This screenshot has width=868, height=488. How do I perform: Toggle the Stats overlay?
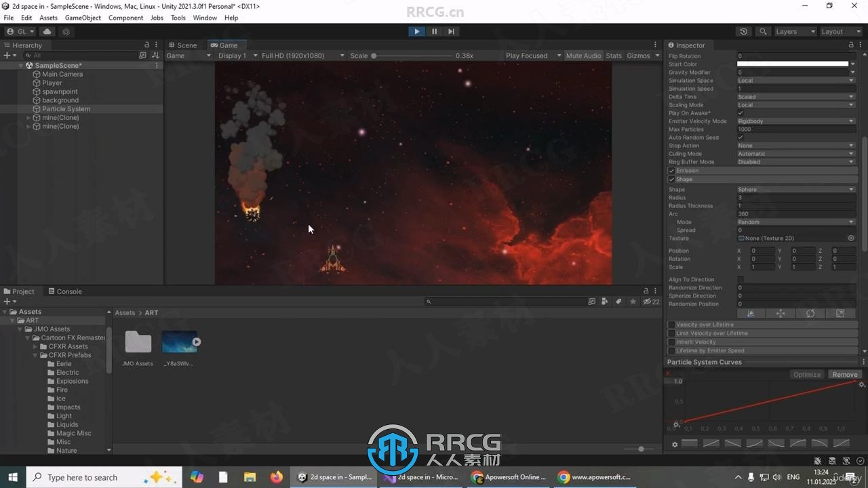[x=614, y=56]
